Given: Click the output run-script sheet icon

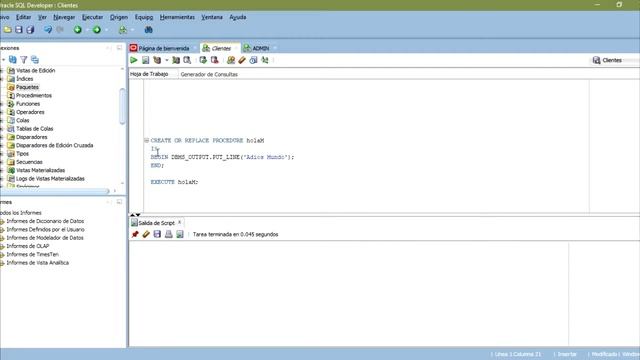Looking at the screenshot, I should pyautogui.click(x=180, y=234).
